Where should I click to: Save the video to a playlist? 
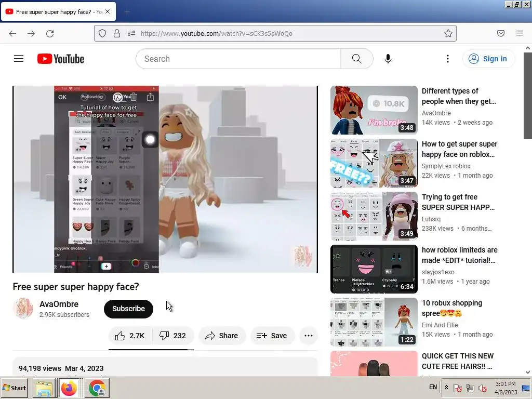[x=272, y=336]
